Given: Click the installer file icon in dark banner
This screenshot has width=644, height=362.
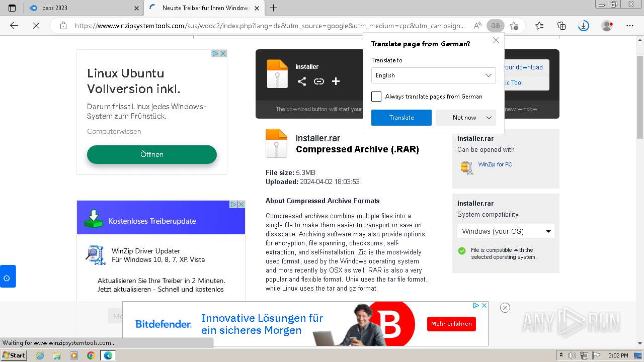Looking at the screenshot, I should 277,74.
